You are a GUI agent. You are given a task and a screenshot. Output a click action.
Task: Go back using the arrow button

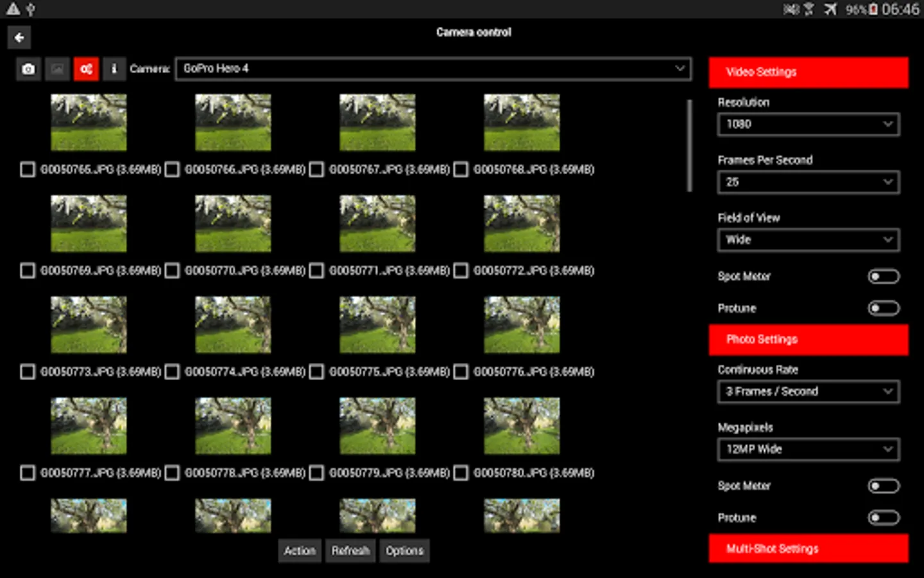pos(19,37)
